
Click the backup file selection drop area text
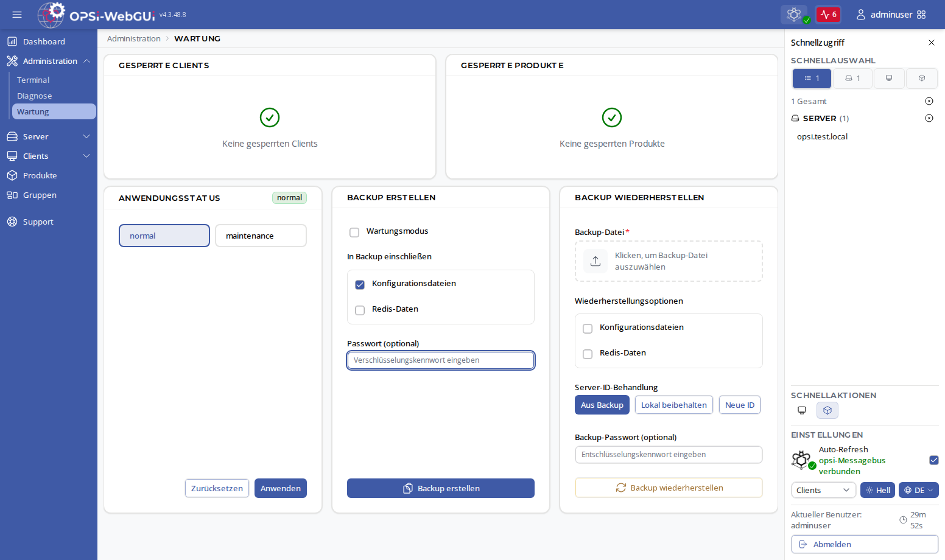click(x=661, y=261)
